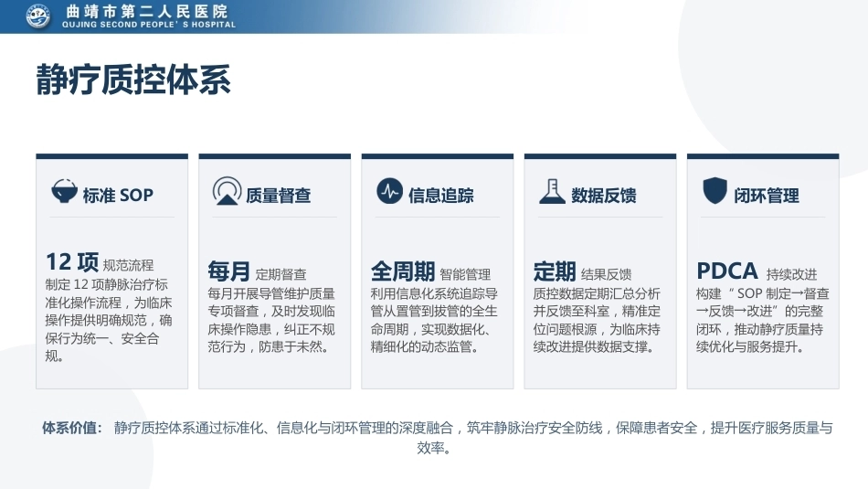
Task: Click the 定期督查 subtitle
Action: (281, 274)
